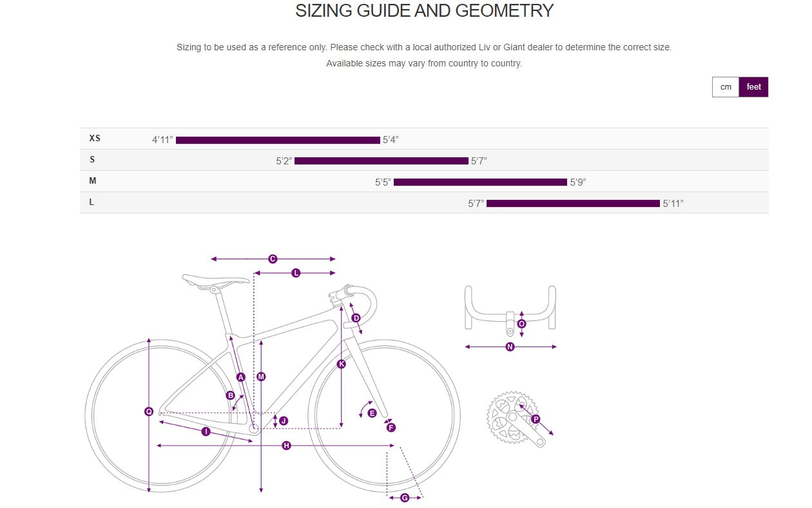Click the A seat tube marker

[241, 377]
